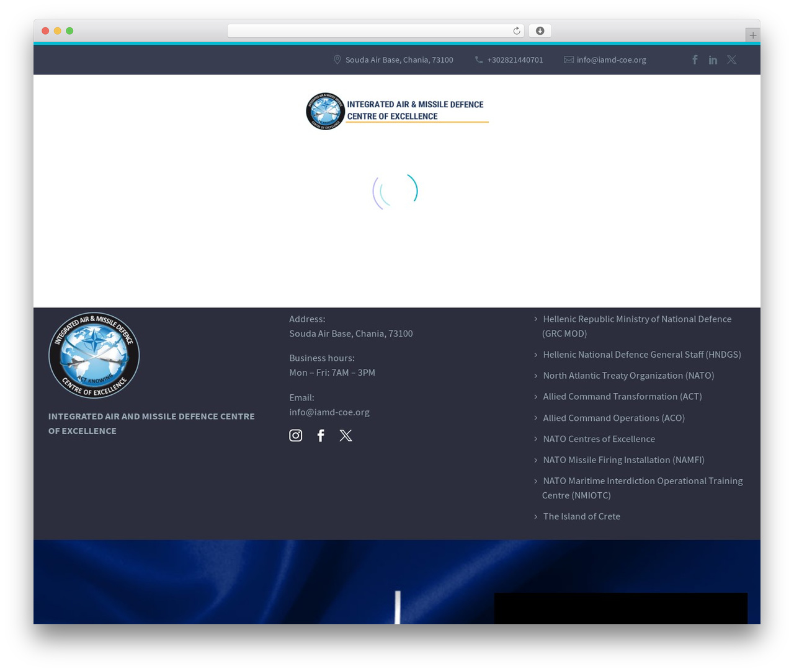
Task: Open Hellenic Republic Ministry of National Defence link
Action: point(637,326)
